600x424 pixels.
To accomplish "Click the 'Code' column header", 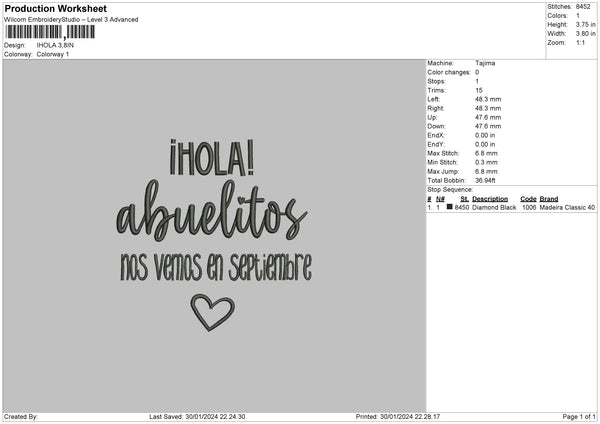I will point(528,199).
